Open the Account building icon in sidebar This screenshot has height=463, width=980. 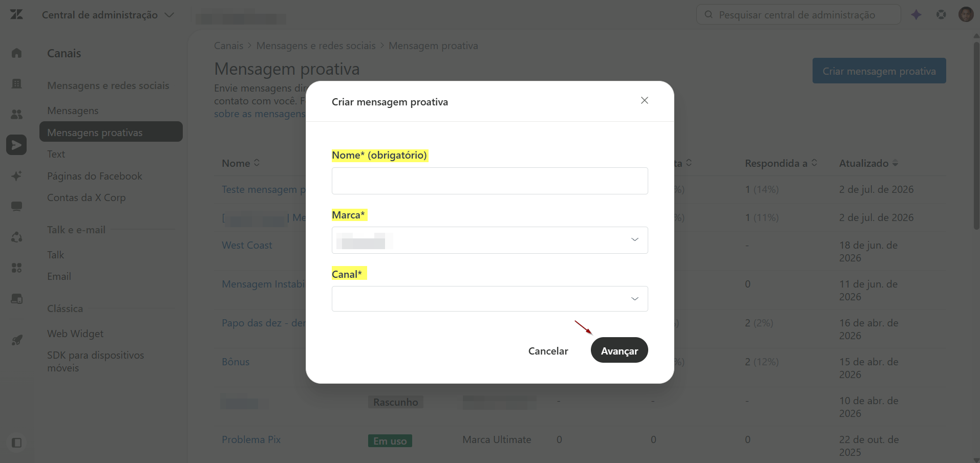(x=17, y=83)
